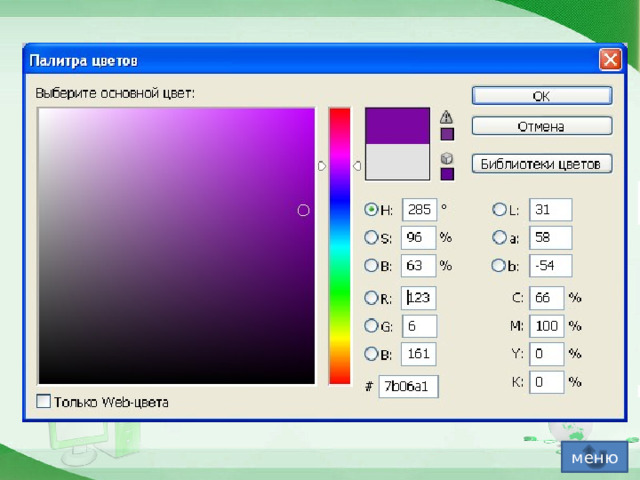Click the vertical rainbow hue strip
Screen dimensions: 640x480
click(x=340, y=246)
